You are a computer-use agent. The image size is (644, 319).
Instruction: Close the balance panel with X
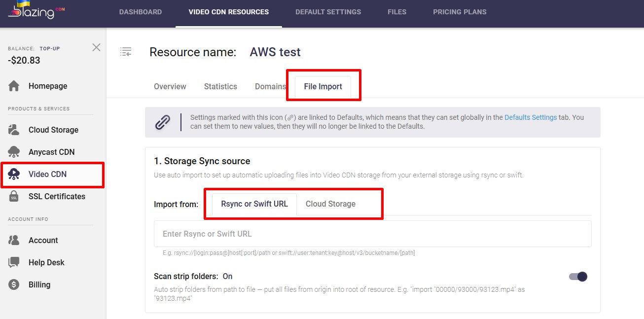click(x=96, y=47)
